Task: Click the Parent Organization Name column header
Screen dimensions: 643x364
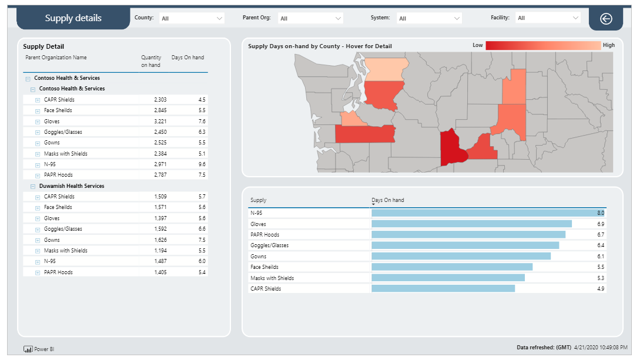Action: [56, 58]
